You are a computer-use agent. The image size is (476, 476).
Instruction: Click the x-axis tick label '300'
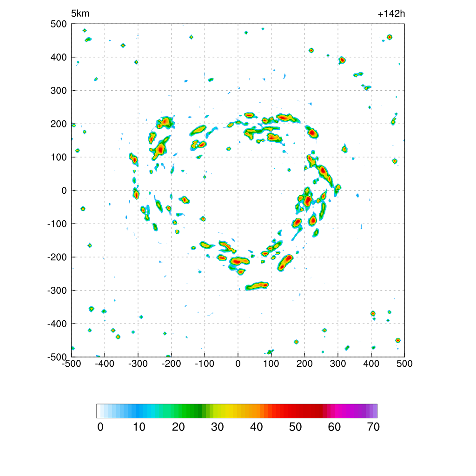click(x=338, y=364)
